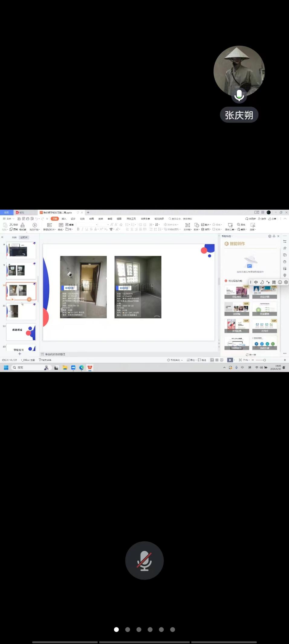Expand the 文件 menu dropdown
This screenshot has width=289, height=644.
coord(8,219)
